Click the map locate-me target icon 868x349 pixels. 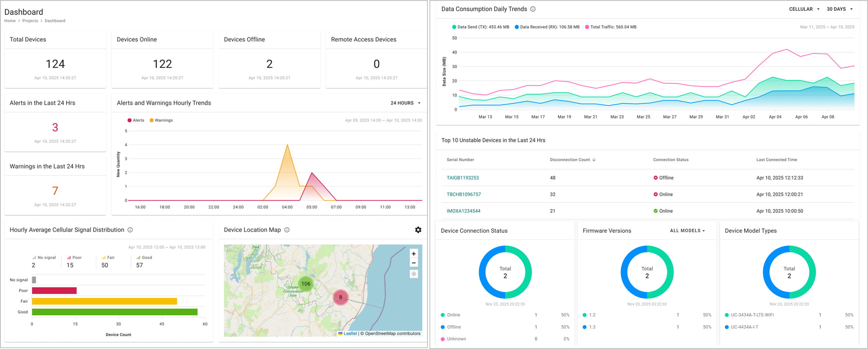pos(414,274)
